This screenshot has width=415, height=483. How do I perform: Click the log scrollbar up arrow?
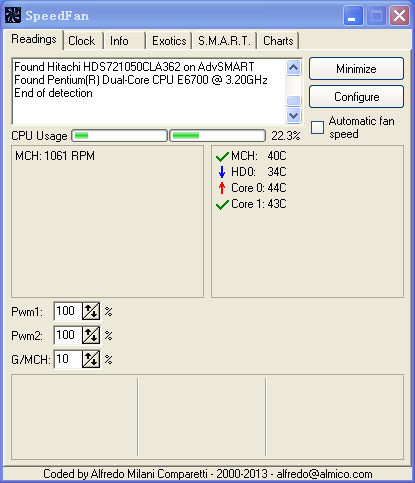pos(294,68)
